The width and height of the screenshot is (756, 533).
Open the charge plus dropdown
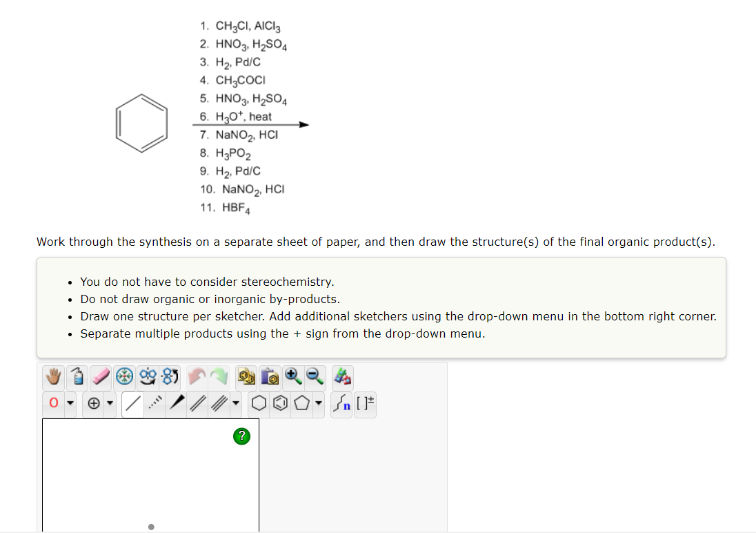point(109,403)
